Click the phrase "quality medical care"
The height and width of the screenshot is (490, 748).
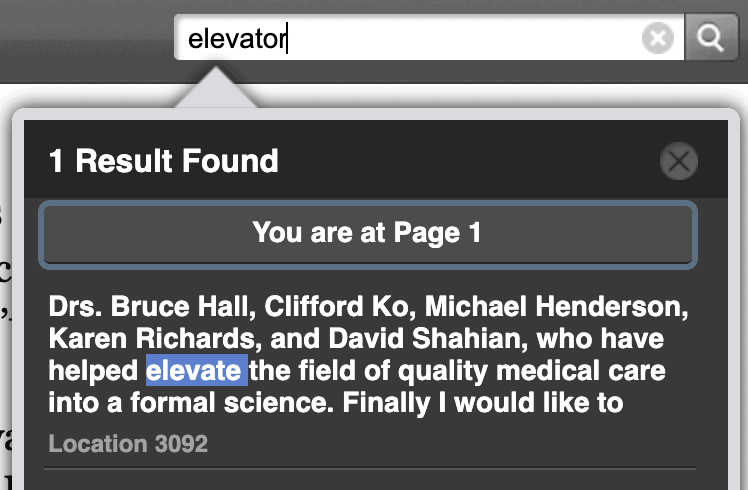coord(532,372)
